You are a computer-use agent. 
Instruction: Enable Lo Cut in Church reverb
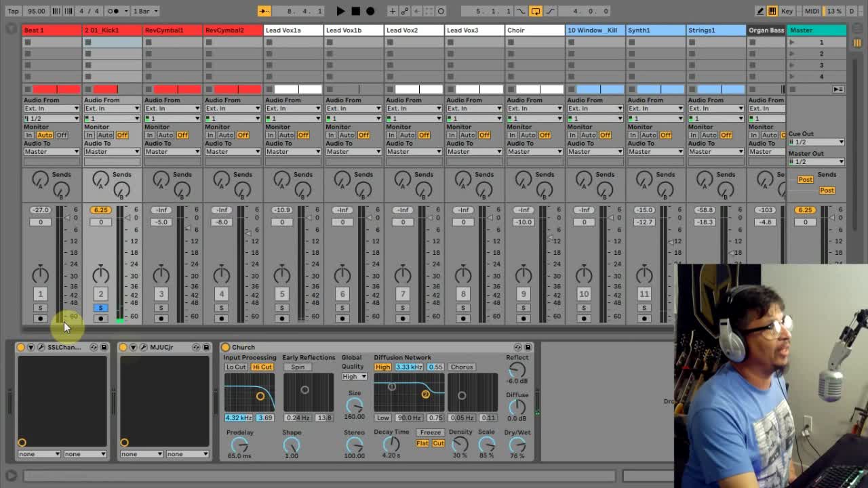coord(236,367)
